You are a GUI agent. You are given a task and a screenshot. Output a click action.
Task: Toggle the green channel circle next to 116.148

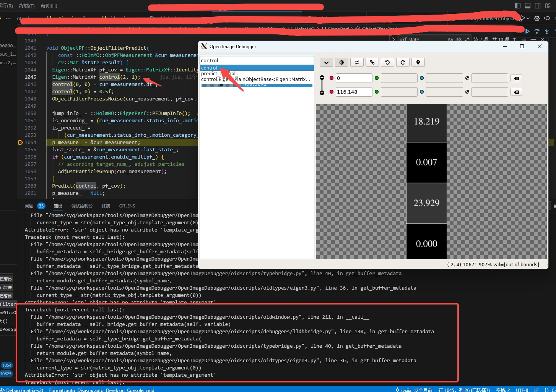click(x=377, y=92)
